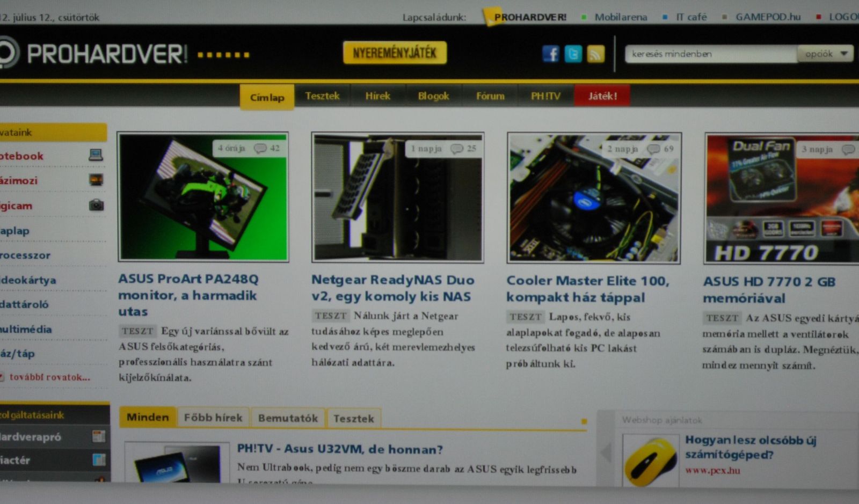Click TESZT tag on Netgear article
This screenshot has height=504, width=859.
[x=331, y=316]
